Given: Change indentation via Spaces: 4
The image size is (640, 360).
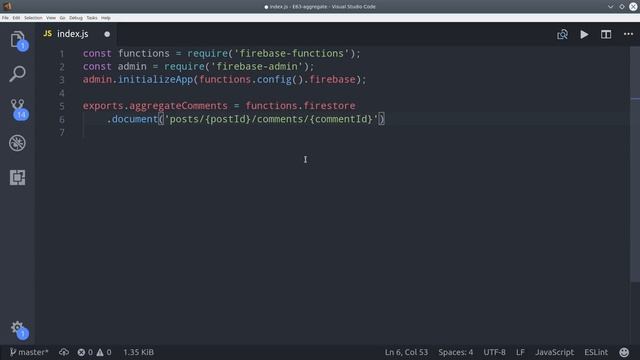Looking at the screenshot, I should coord(456,352).
